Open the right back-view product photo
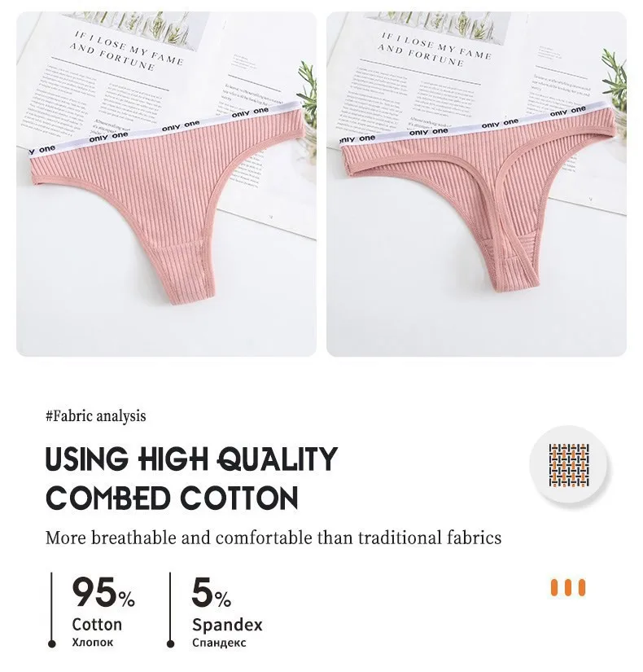Screen dimensions: 643x672 tap(476, 184)
